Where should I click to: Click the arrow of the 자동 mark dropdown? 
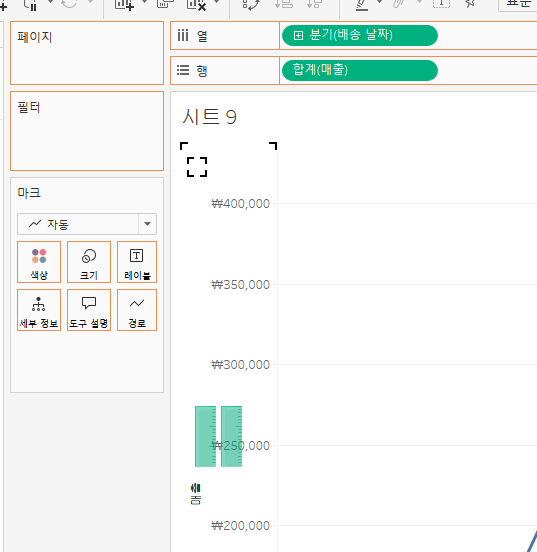(148, 224)
